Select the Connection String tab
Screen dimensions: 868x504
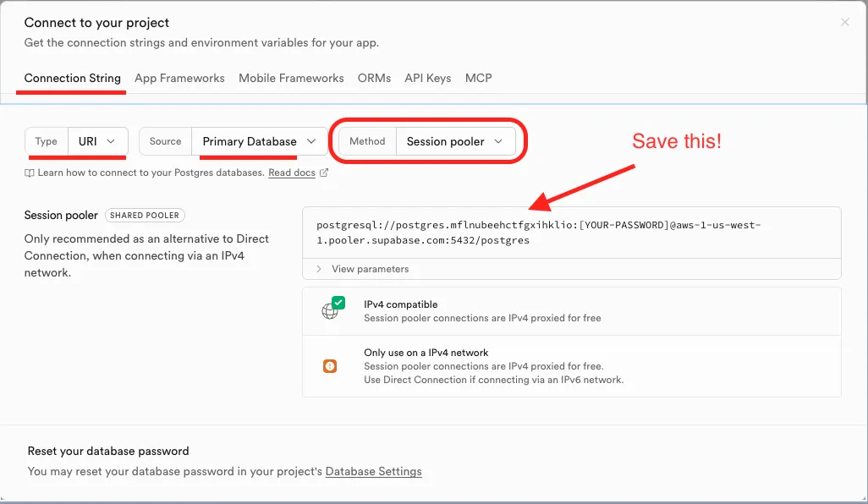pos(72,78)
